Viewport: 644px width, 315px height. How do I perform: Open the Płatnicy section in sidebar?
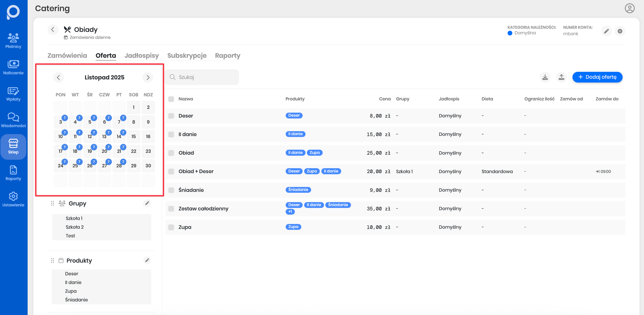pos(13,41)
